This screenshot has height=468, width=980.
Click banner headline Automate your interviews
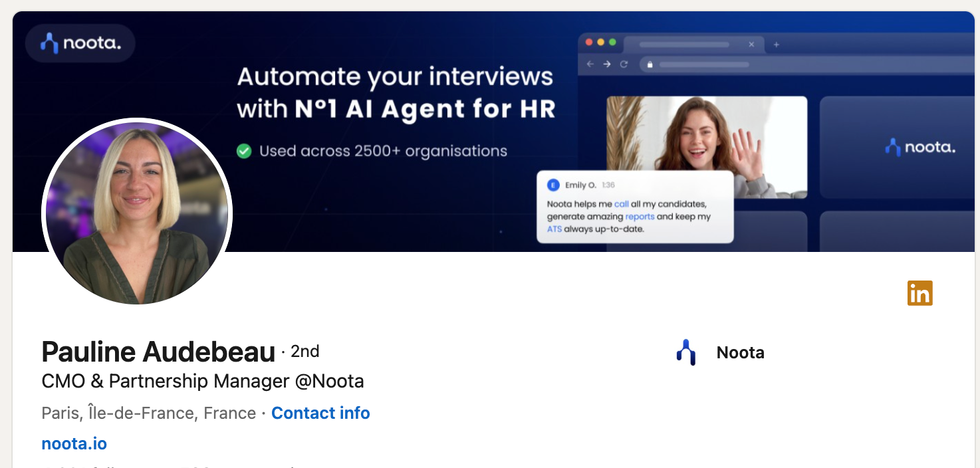click(395, 76)
